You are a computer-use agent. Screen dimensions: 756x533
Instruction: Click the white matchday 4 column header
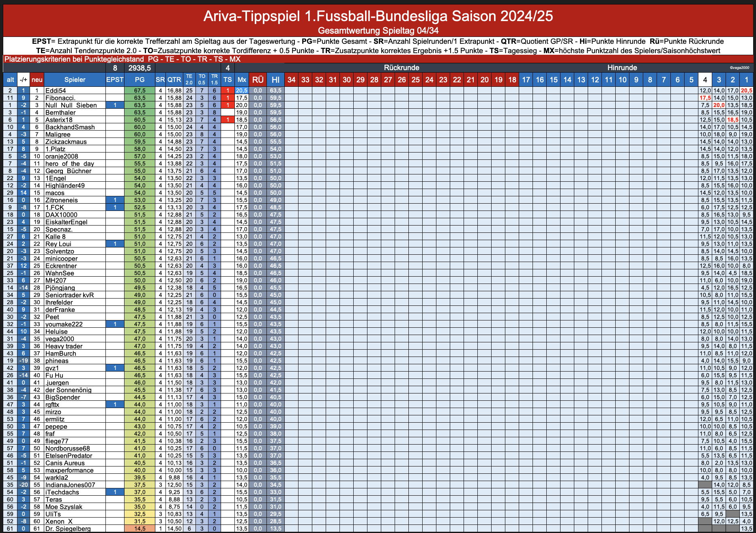[x=705, y=80]
